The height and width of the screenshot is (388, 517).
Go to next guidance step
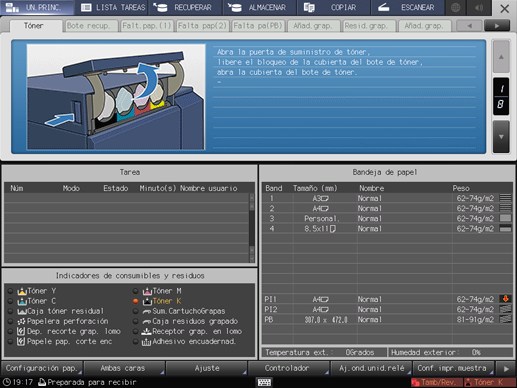pos(501,136)
